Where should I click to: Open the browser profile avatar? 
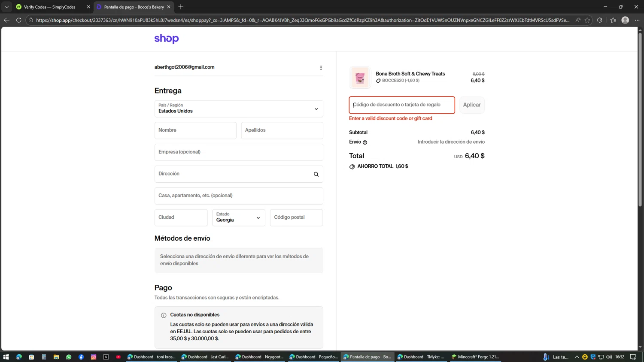(625, 20)
